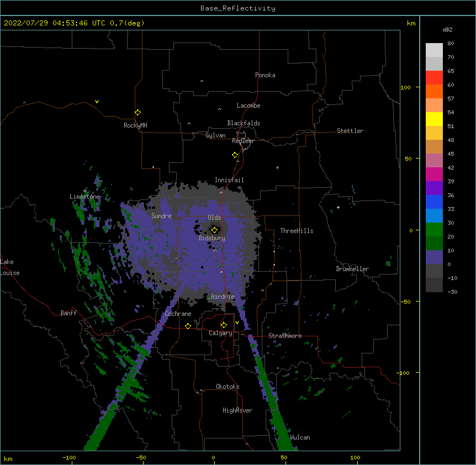Click the Sundre label
Screen dimensions: 476x465
pyautogui.click(x=161, y=216)
